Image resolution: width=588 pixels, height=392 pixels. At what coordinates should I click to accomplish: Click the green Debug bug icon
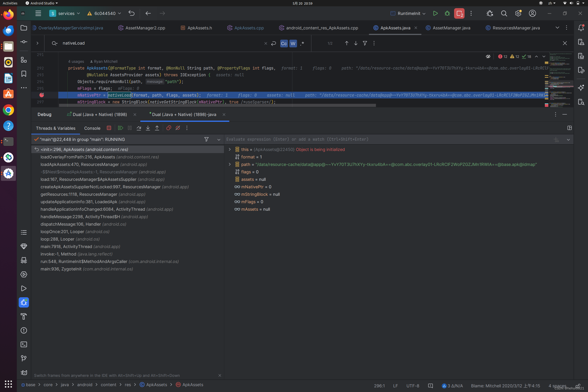[447, 13]
